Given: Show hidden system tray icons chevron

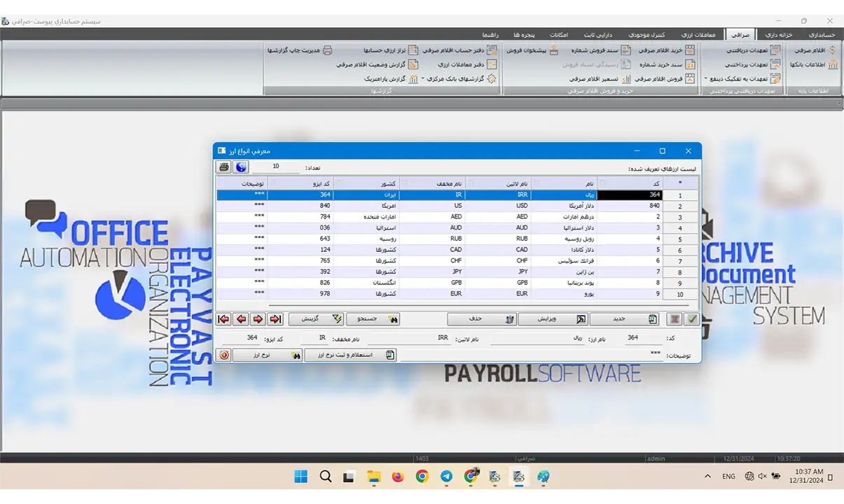Looking at the screenshot, I should point(707,477).
